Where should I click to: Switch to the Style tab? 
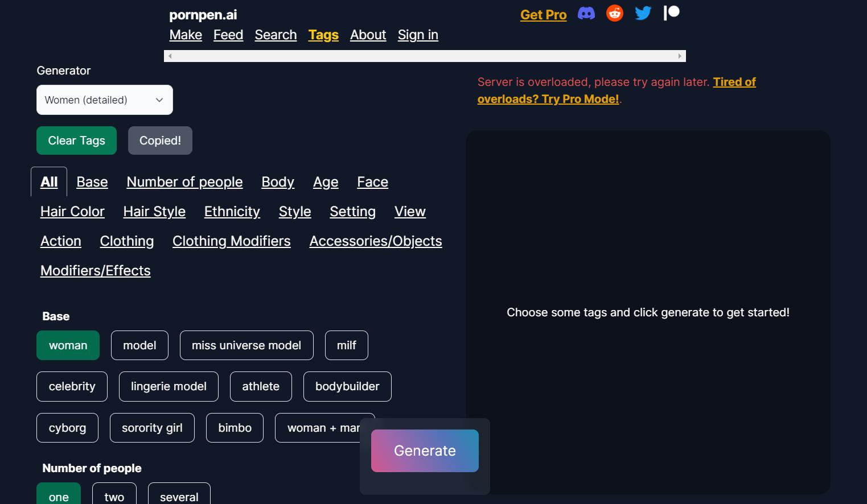[295, 212]
